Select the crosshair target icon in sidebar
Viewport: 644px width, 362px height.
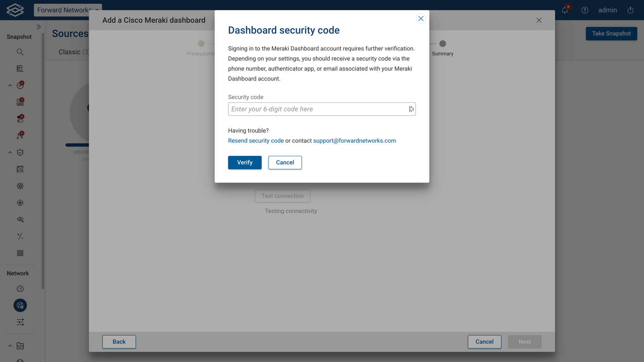pyautogui.click(x=20, y=203)
